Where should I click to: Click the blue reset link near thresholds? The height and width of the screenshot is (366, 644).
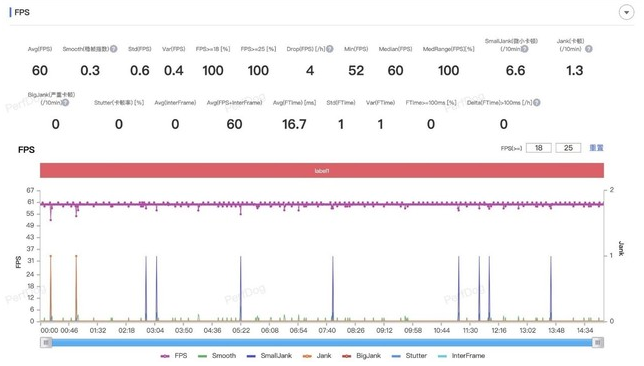[596, 148]
